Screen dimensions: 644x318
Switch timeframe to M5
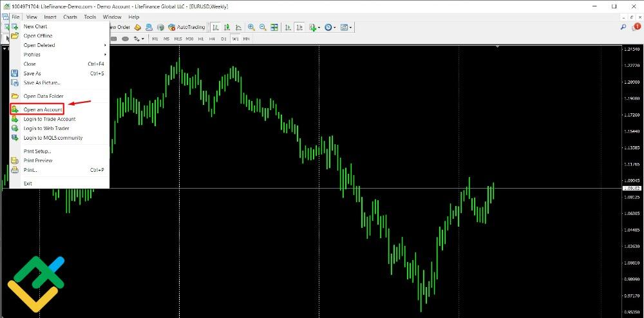tap(166, 39)
